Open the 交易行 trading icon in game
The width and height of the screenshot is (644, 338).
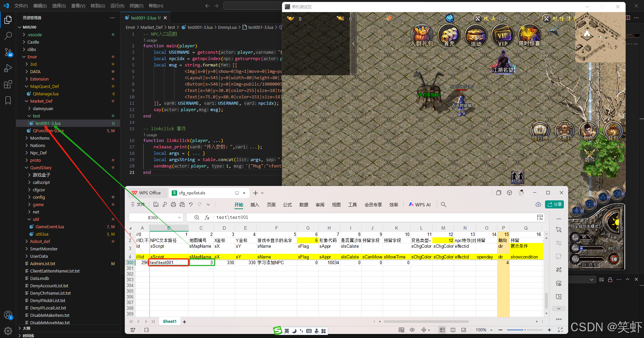(x=565, y=132)
